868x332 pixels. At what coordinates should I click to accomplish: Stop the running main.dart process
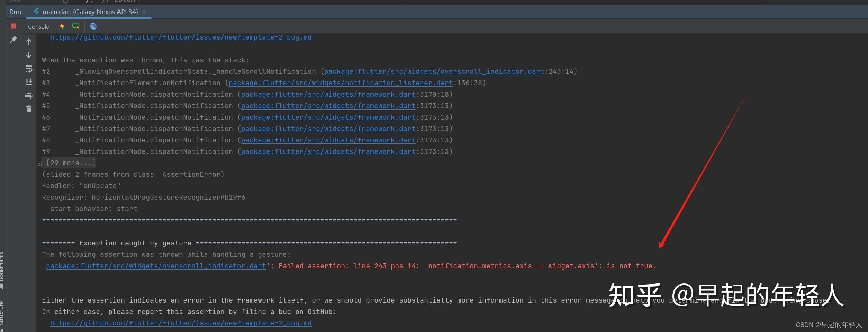click(x=13, y=26)
